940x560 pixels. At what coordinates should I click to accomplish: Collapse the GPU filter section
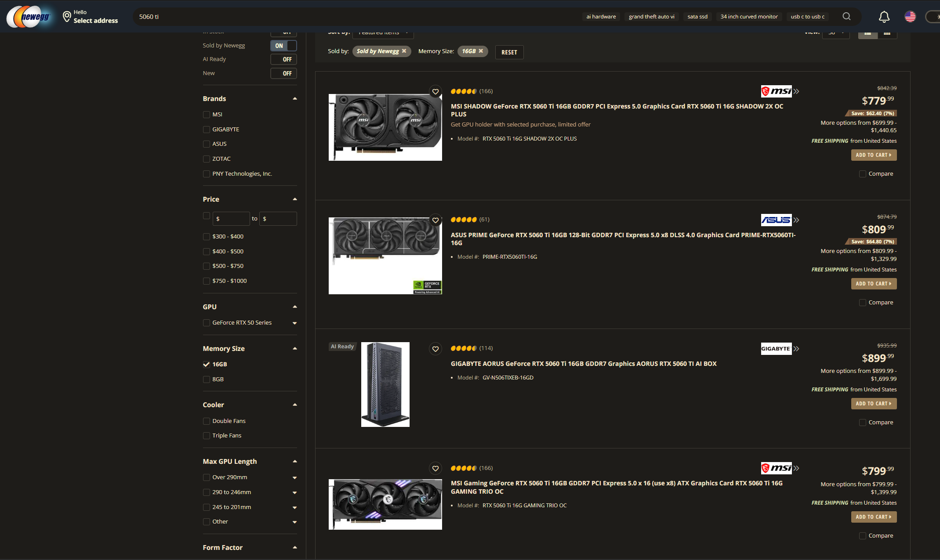(x=295, y=307)
